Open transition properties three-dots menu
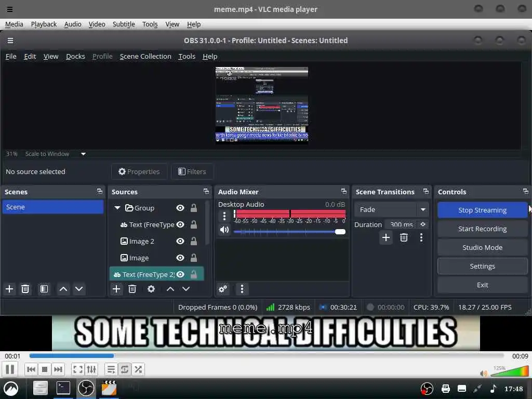The image size is (532, 399). tap(421, 237)
